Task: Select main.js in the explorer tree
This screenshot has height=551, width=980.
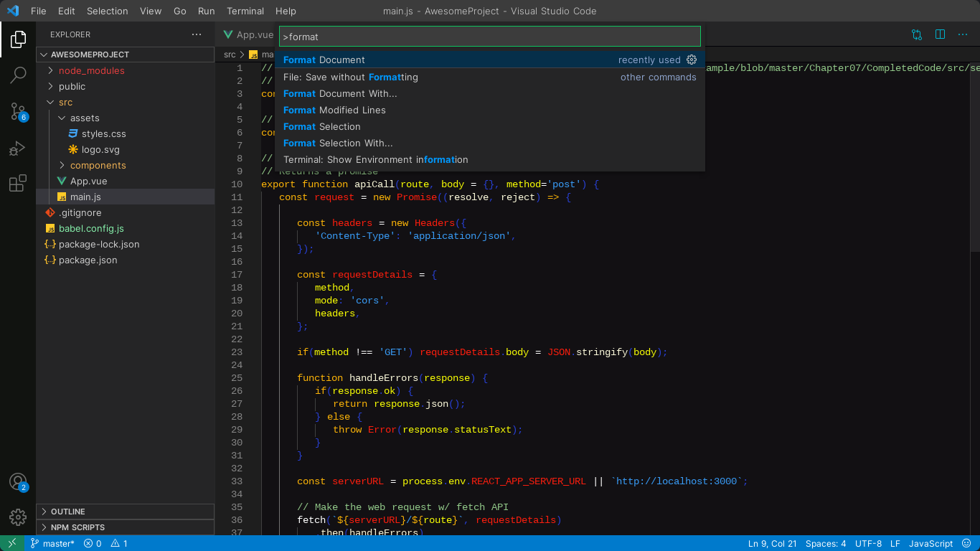Action: click(x=125, y=197)
